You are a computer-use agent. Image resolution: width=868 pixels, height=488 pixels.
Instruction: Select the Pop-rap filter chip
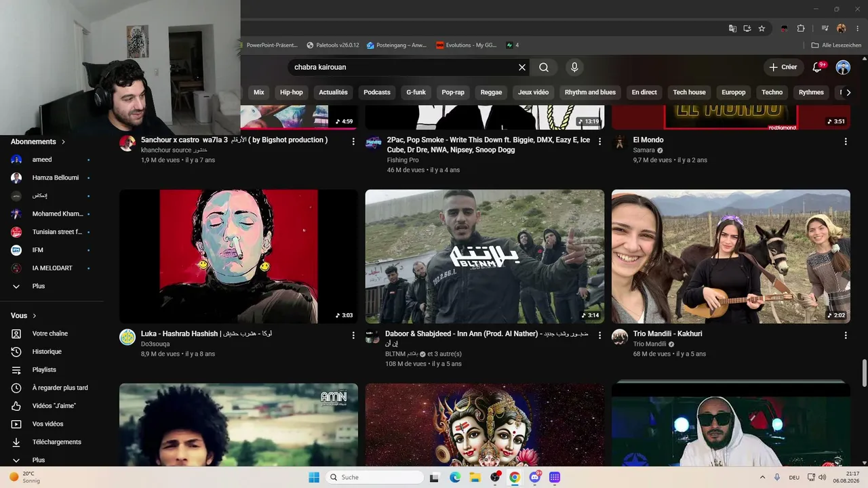pyautogui.click(x=453, y=92)
